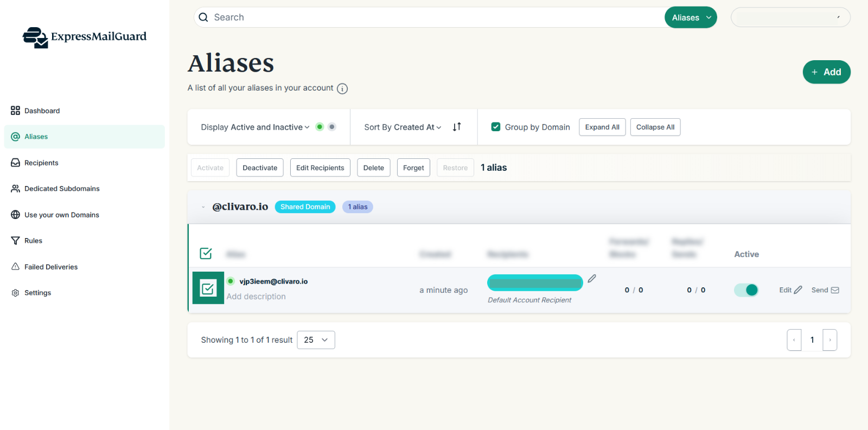The width and height of the screenshot is (868, 430).
Task: Open Display Active and Inactive dropdown
Action: pyautogui.click(x=255, y=127)
